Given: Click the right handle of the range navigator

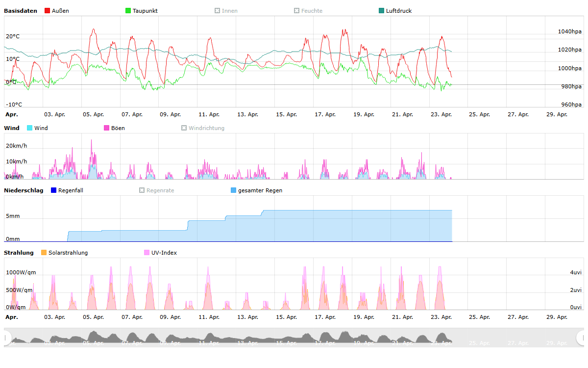Looking at the screenshot, I should click(x=581, y=338).
